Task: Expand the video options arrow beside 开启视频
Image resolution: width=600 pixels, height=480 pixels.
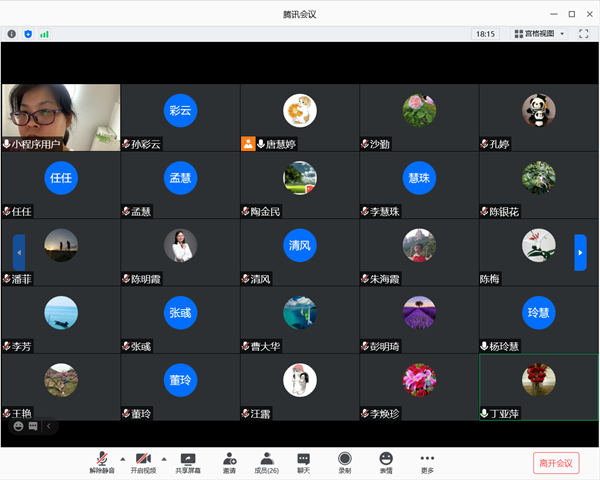Action: coord(164,456)
